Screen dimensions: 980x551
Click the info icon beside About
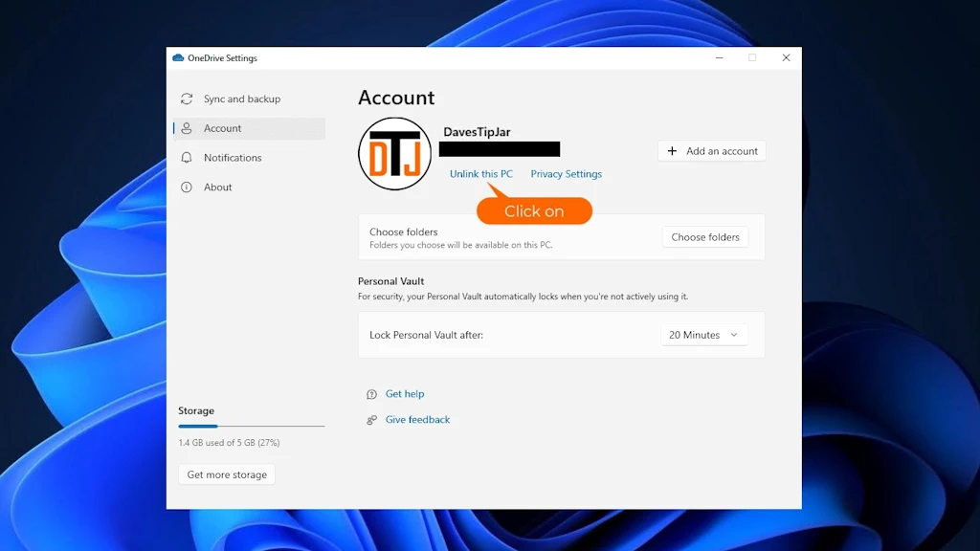(x=187, y=187)
